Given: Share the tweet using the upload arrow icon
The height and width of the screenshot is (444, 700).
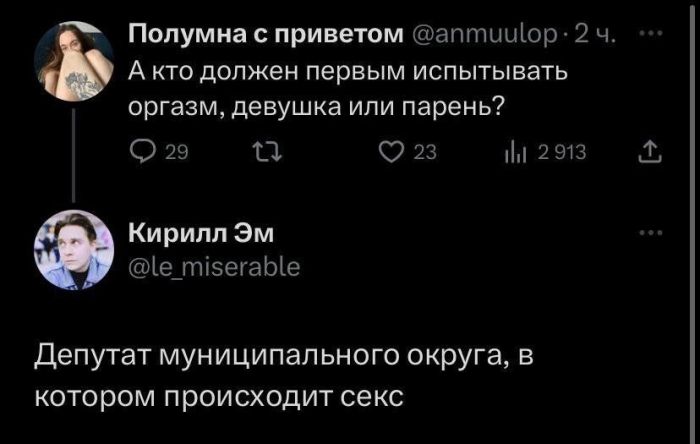Looking at the screenshot, I should [x=642, y=151].
